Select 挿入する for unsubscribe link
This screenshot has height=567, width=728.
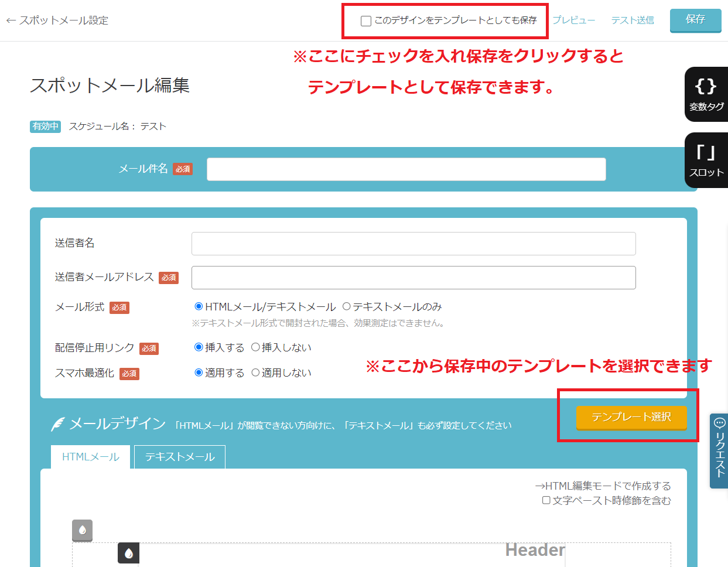(199, 347)
